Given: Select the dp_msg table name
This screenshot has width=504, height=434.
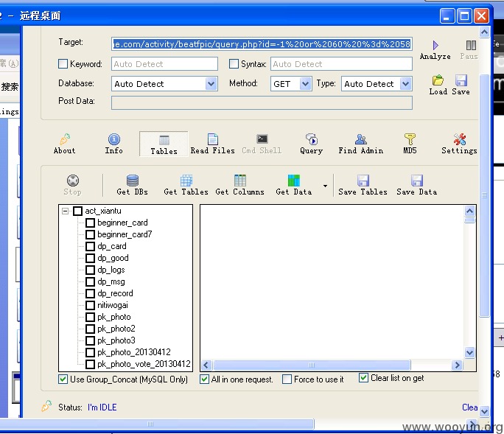Looking at the screenshot, I should click(111, 281).
